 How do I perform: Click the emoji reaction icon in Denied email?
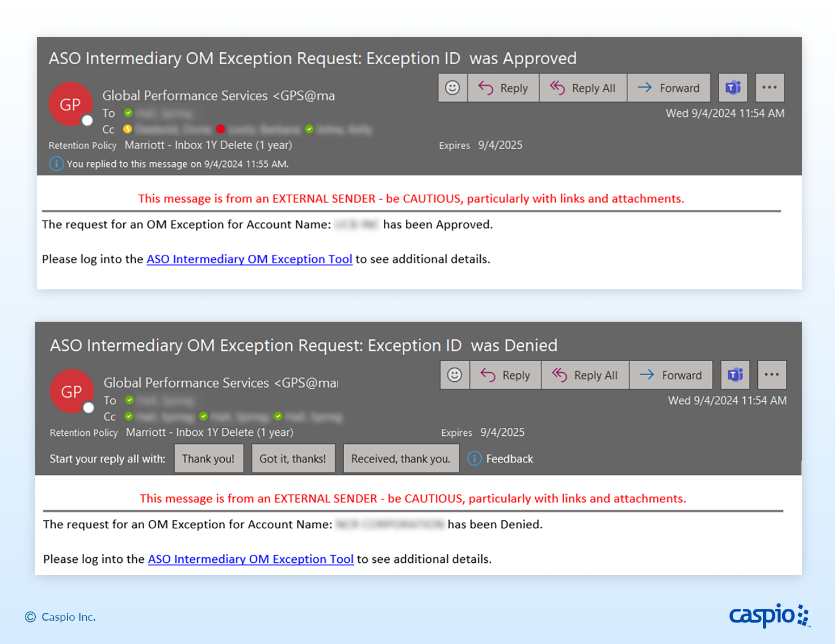click(455, 375)
